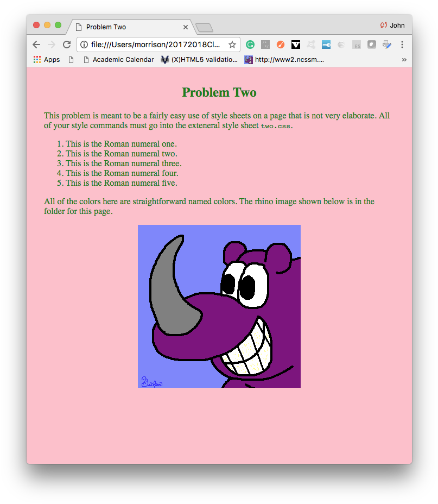
Task: Open the www2.ncssm bookmark
Action: (284, 59)
